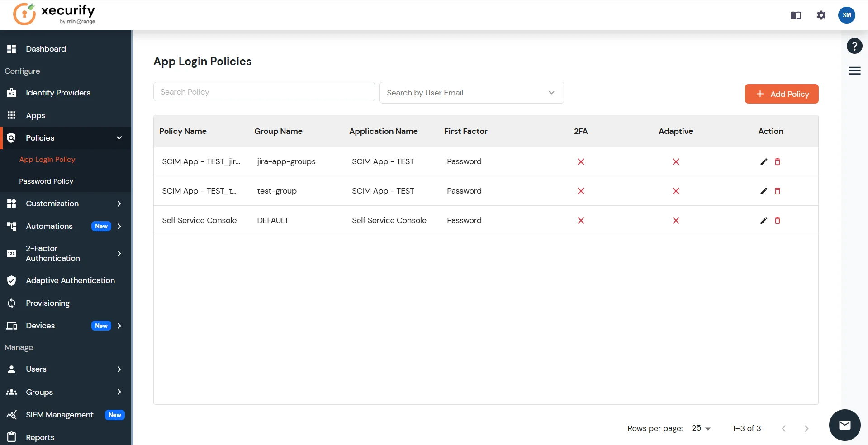Click the Group Name column header
This screenshot has height=445, width=868.
click(278, 131)
